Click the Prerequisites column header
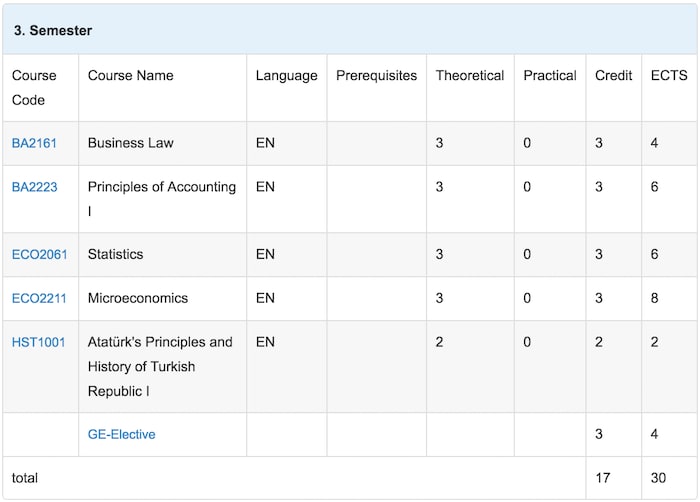Viewport: 700px width, 502px height. pyautogui.click(x=376, y=75)
